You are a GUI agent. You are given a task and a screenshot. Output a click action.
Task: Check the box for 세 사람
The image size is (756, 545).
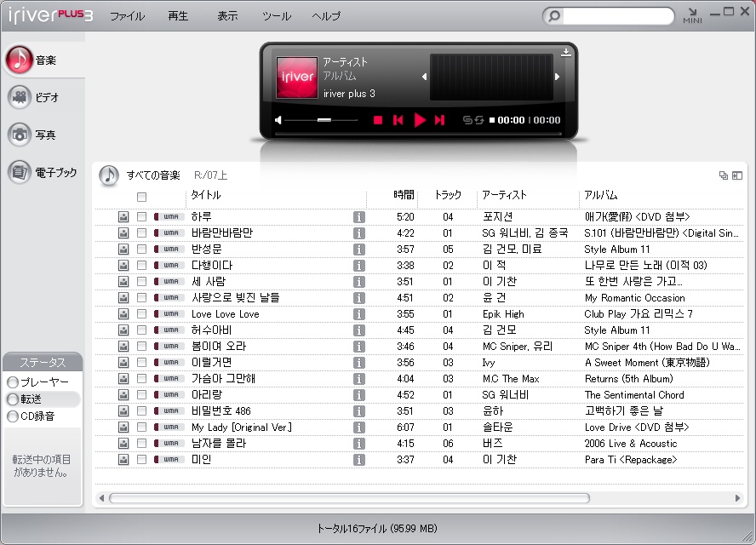point(141,282)
